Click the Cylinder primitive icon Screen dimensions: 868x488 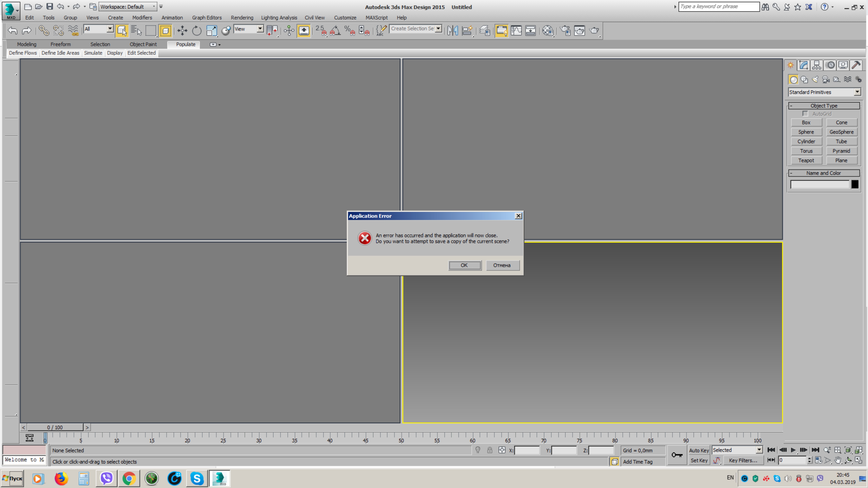coord(806,141)
